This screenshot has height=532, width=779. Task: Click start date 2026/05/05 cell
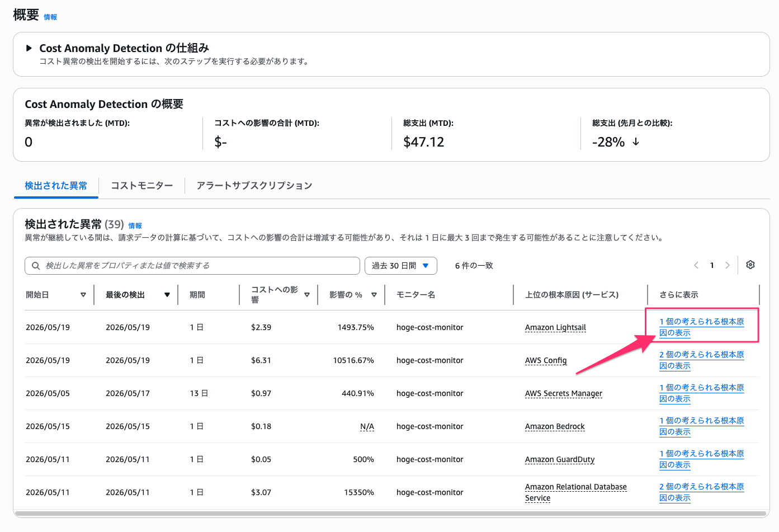tap(48, 393)
